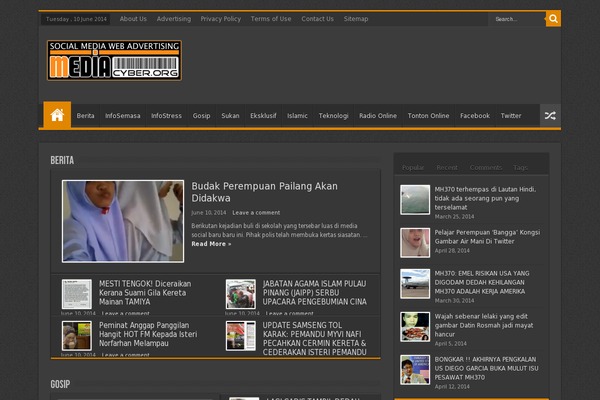The image size is (600, 400).
Task: Select the Facebook menu item
Action: click(x=475, y=116)
